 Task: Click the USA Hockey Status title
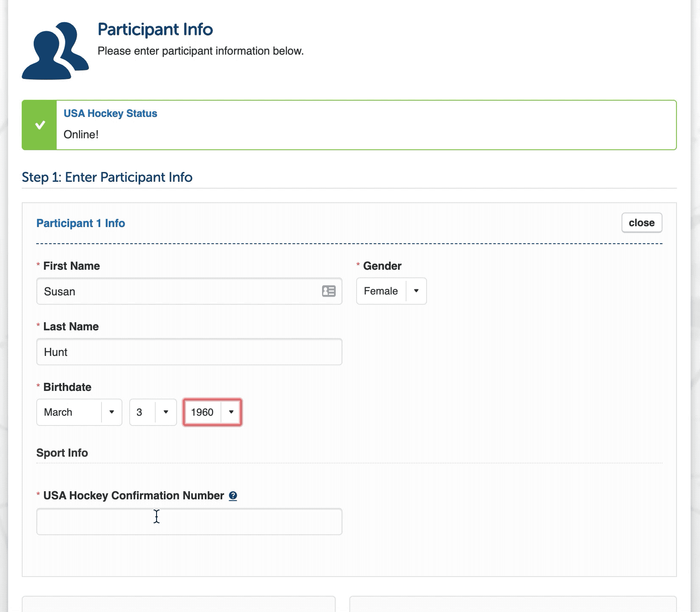[x=110, y=114]
